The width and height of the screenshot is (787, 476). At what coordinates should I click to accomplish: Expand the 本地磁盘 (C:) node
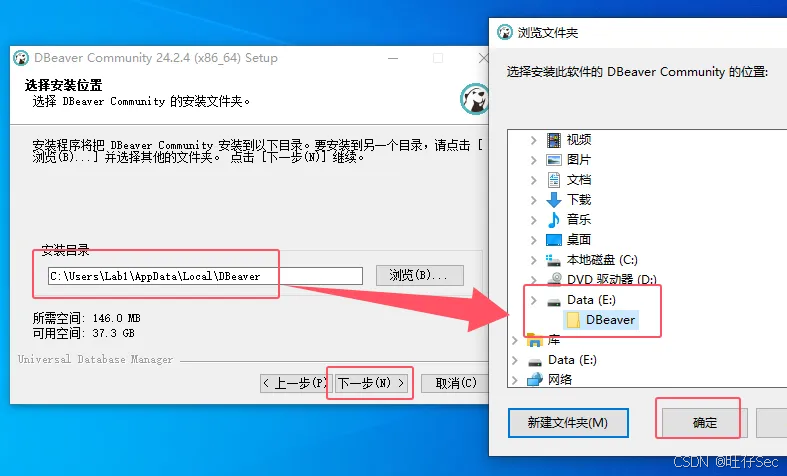[534, 260]
